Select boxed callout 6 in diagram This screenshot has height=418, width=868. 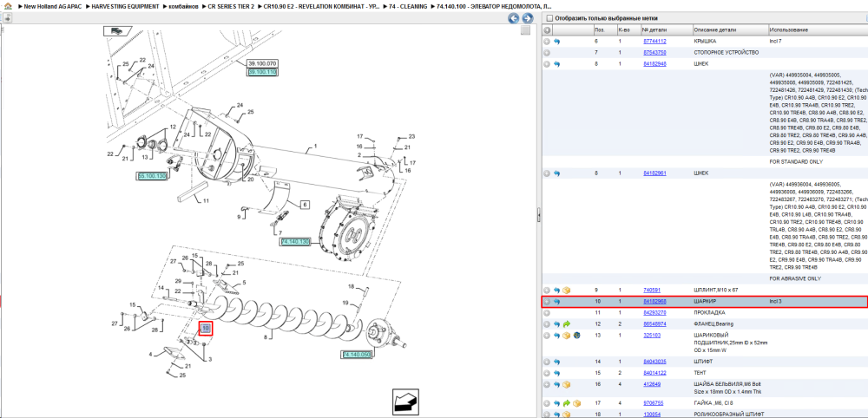(305, 205)
